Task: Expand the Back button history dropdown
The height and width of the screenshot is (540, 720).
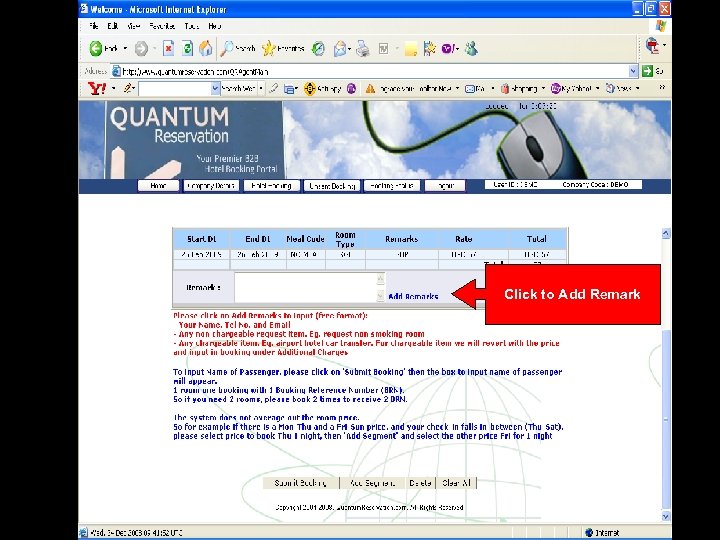Action: pos(124,48)
